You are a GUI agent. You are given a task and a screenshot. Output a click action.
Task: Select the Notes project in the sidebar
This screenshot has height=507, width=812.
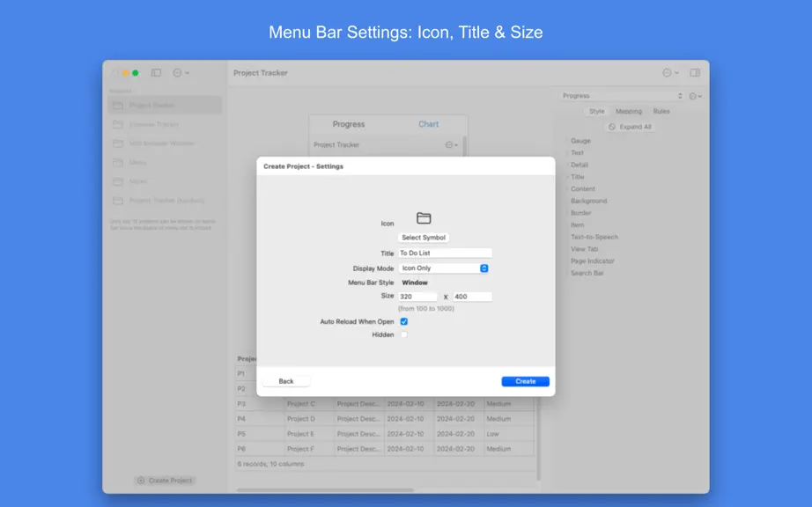coord(165,181)
